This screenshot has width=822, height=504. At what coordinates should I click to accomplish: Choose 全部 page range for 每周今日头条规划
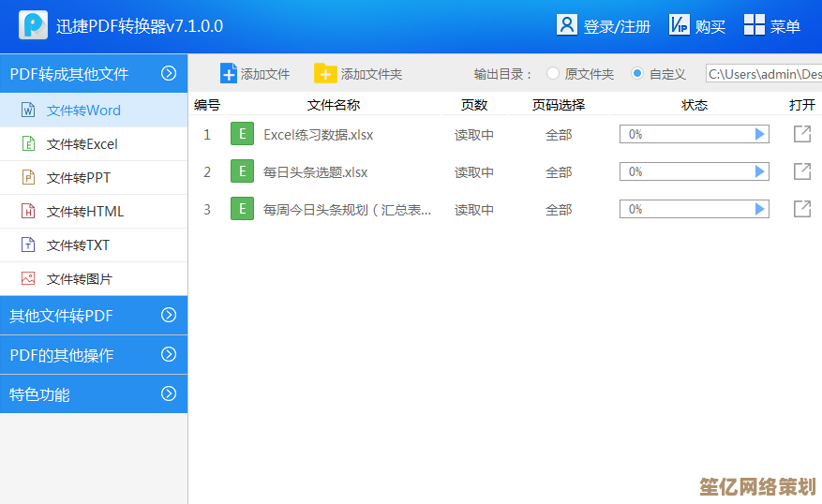(x=559, y=210)
